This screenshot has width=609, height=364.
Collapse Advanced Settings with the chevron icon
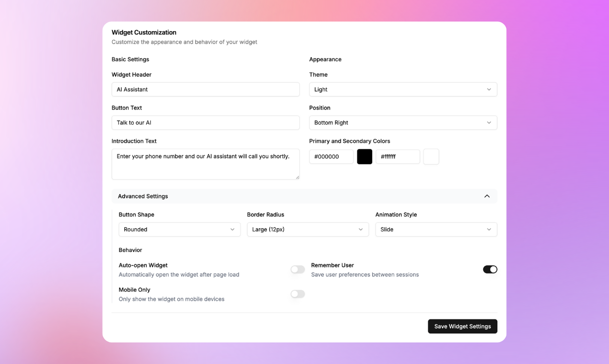click(x=487, y=196)
